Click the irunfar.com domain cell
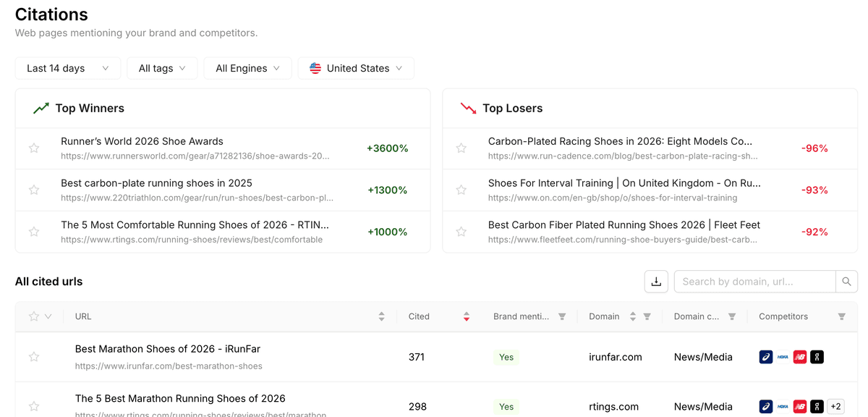This screenshot has height=417, width=868. click(616, 357)
